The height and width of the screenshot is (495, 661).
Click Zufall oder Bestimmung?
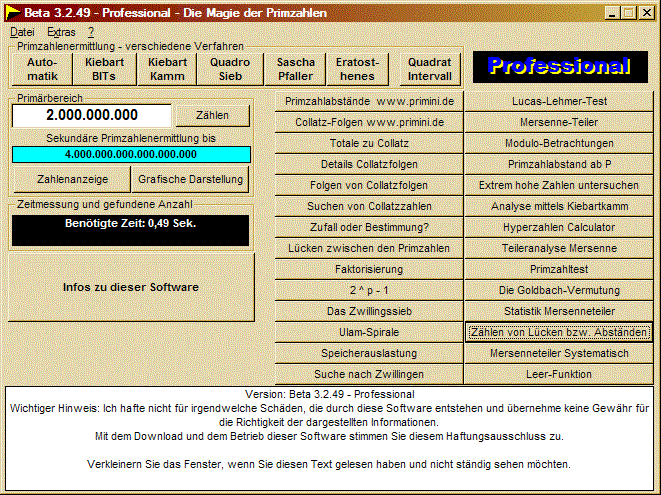click(369, 227)
